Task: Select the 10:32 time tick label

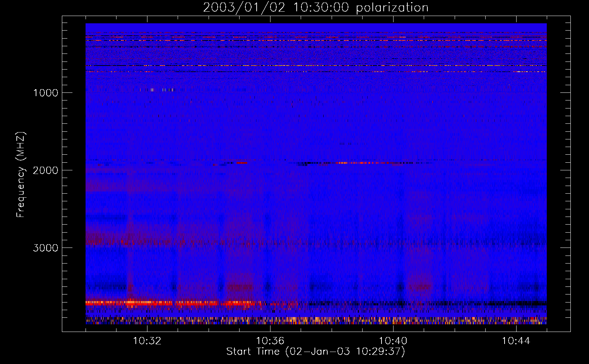Action: coord(147,341)
